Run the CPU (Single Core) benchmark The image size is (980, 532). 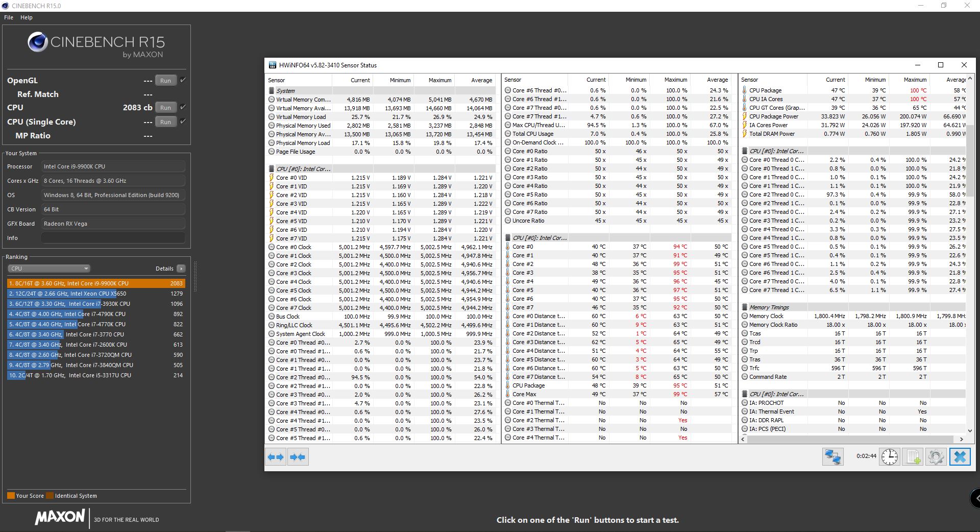point(165,122)
